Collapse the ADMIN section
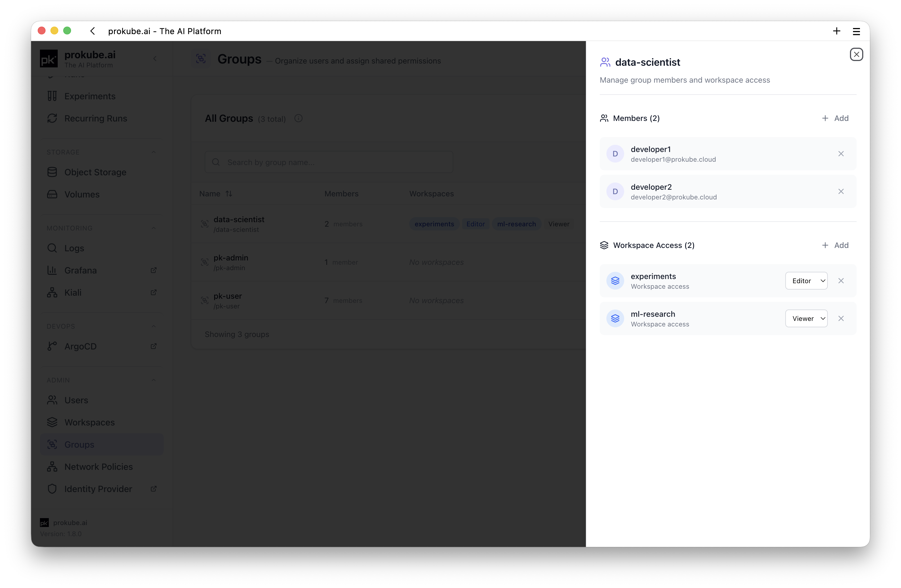The width and height of the screenshot is (901, 588). (154, 380)
